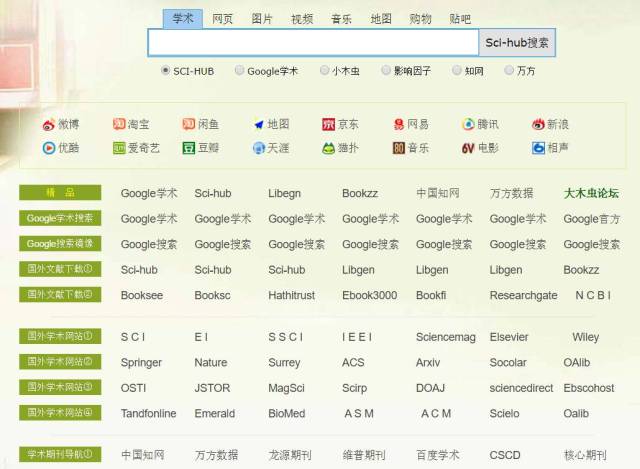Open the sciencedirect link
640x469 pixels.
pos(521,388)
